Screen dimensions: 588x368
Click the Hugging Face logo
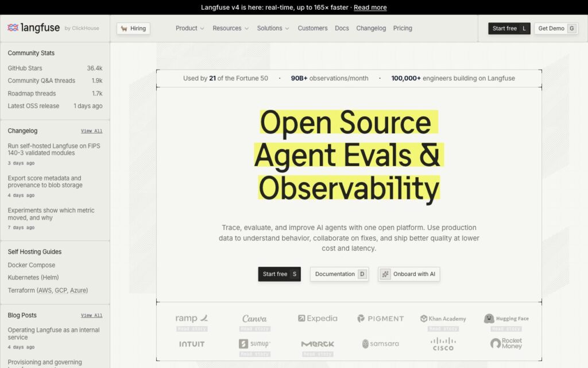(x=506, y=319)
